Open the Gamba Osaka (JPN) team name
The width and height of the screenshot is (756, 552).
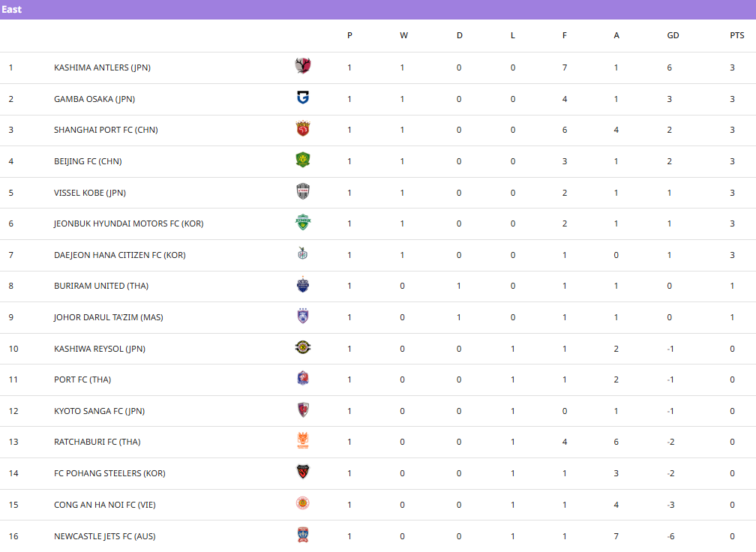tap(94, 99)
